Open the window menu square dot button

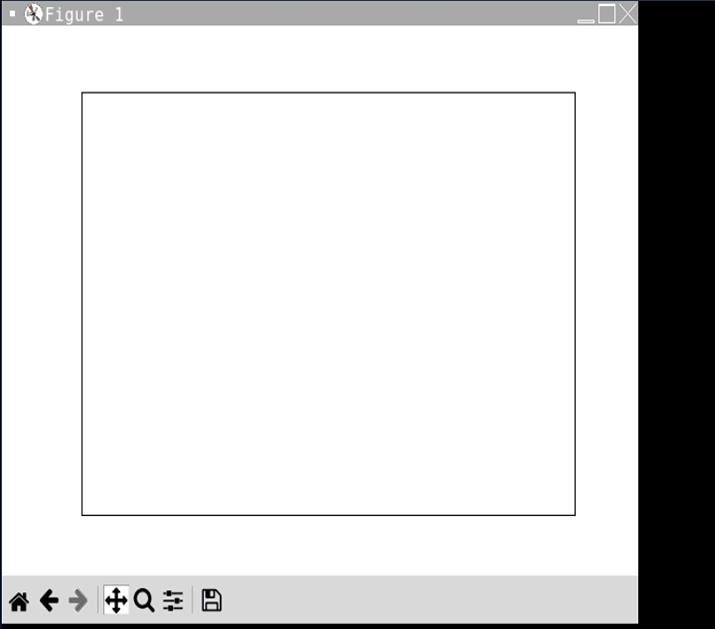[12, 14]
